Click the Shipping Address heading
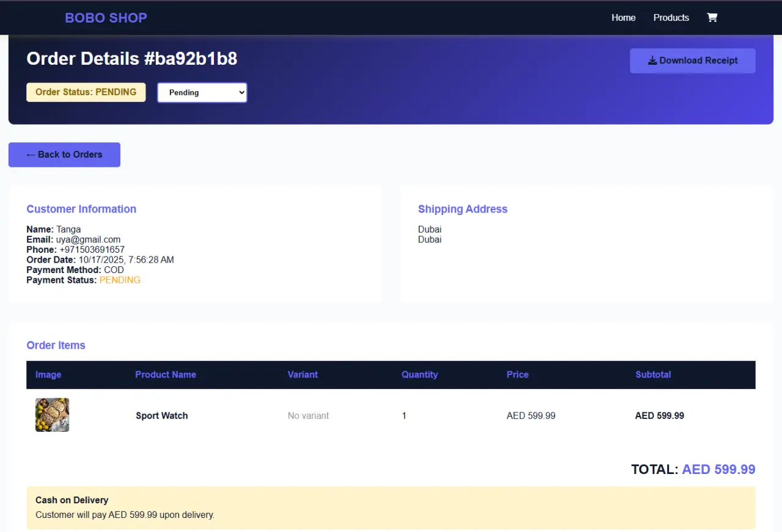This screenshot has height=532, width=782. click(462, 209)
